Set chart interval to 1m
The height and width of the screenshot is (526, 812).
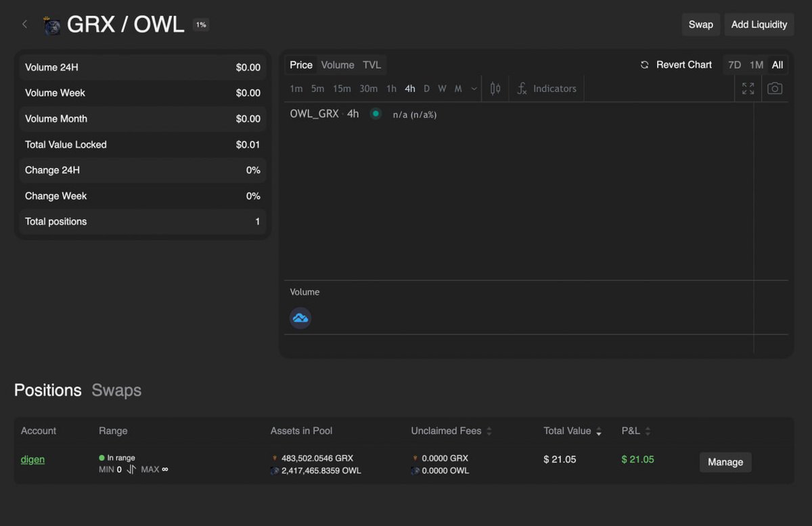[296, 89]
